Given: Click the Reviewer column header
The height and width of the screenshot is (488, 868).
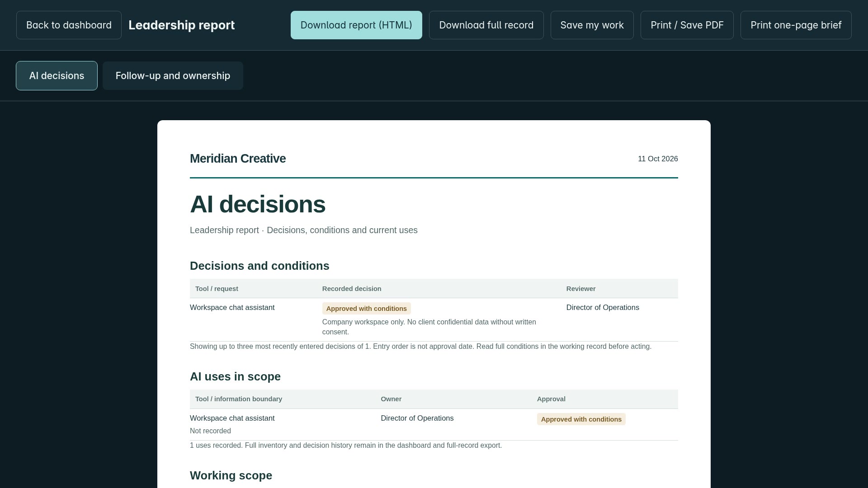Looking at the screenshot, I should point(581,289).
